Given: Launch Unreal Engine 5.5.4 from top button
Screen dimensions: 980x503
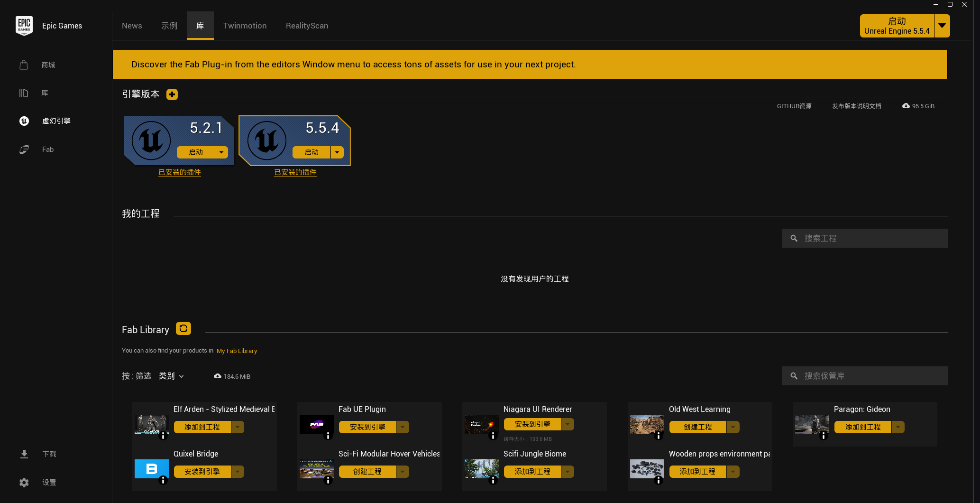Looking at the screenshot, I should [x=897, y=26].
